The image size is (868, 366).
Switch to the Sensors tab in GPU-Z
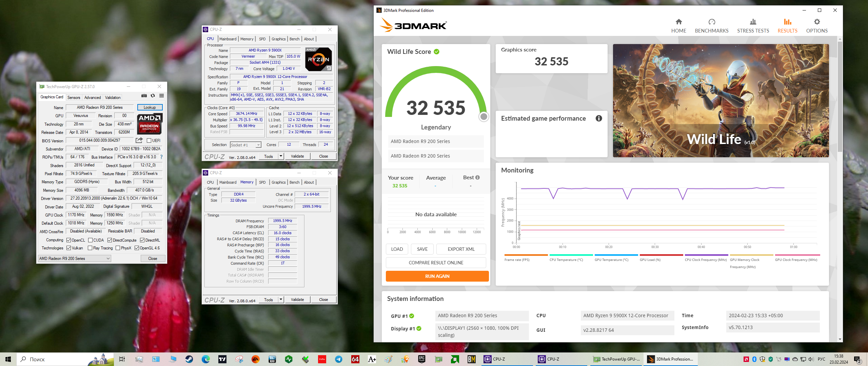74,98
